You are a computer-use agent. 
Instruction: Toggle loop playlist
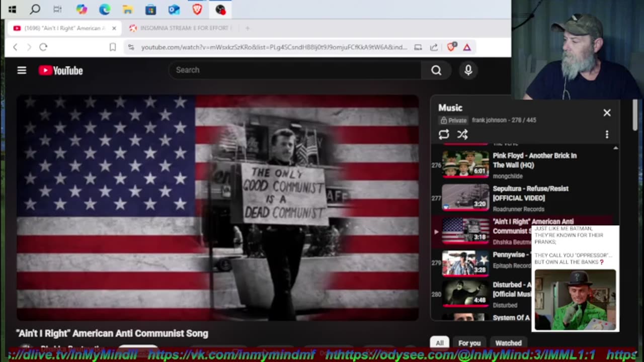tap(444, 134)
